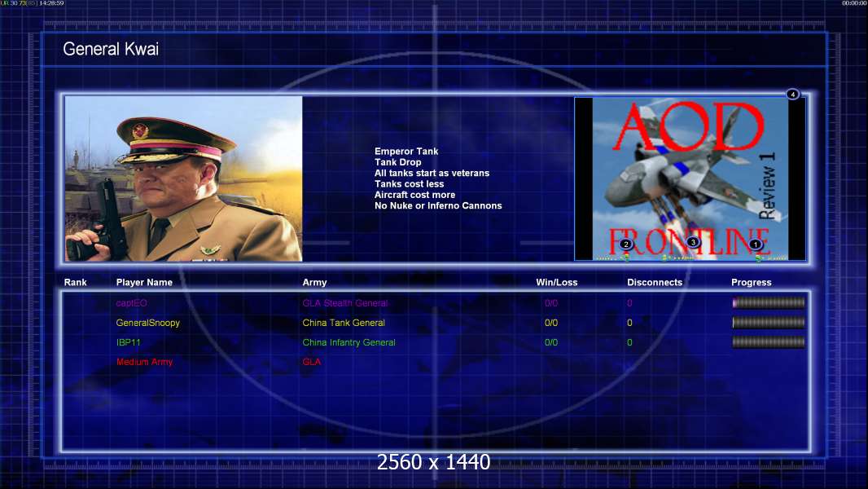The image size is (868, 489).
Task: Click the red GLA army entry
Action: (x=312, y=362)
